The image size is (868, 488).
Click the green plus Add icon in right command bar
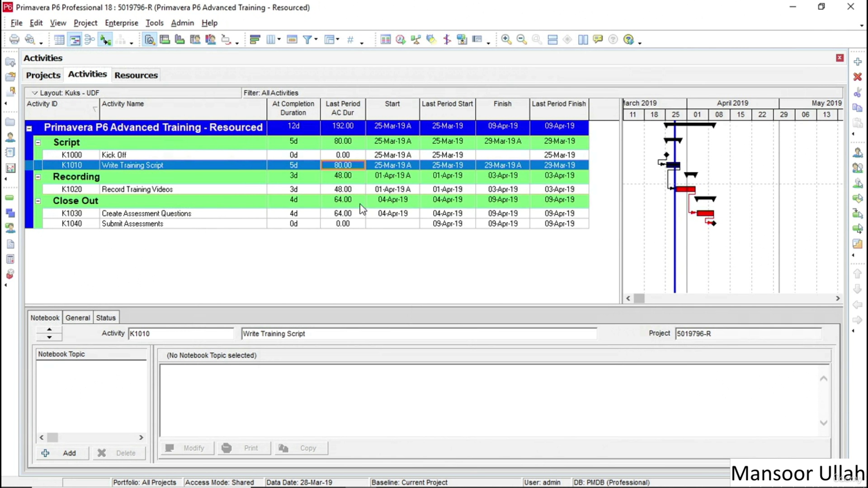tap(858, 62)
